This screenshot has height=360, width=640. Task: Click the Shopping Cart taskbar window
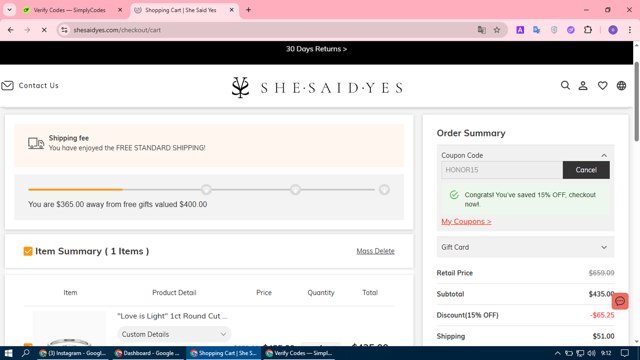click(x=223, y=353)
